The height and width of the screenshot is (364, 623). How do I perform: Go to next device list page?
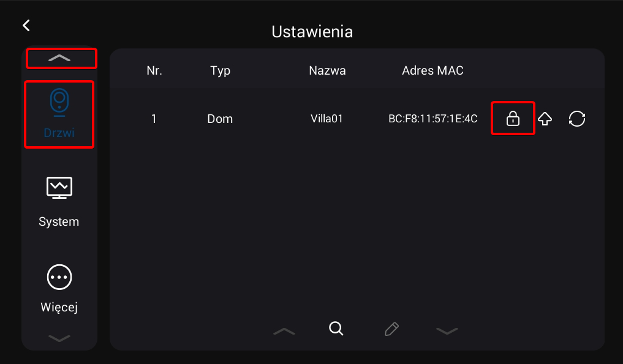[447, 330]
